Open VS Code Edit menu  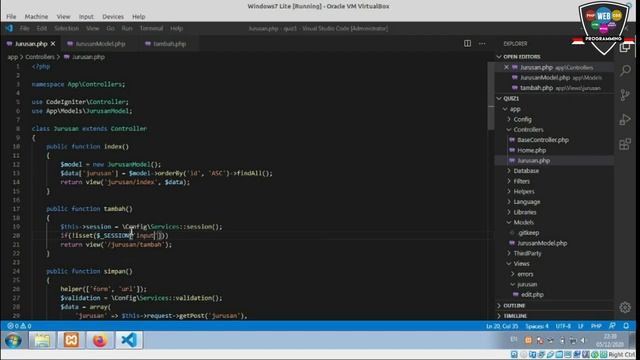pyautogui.click(x=42, y=28)
